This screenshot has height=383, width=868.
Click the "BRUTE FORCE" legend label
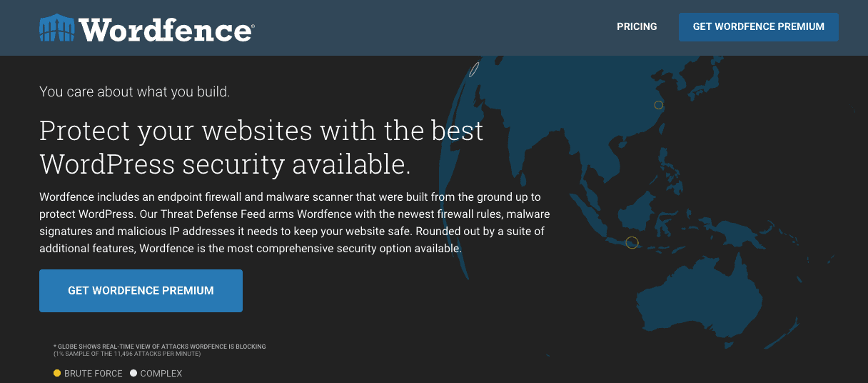coord(94,374)
